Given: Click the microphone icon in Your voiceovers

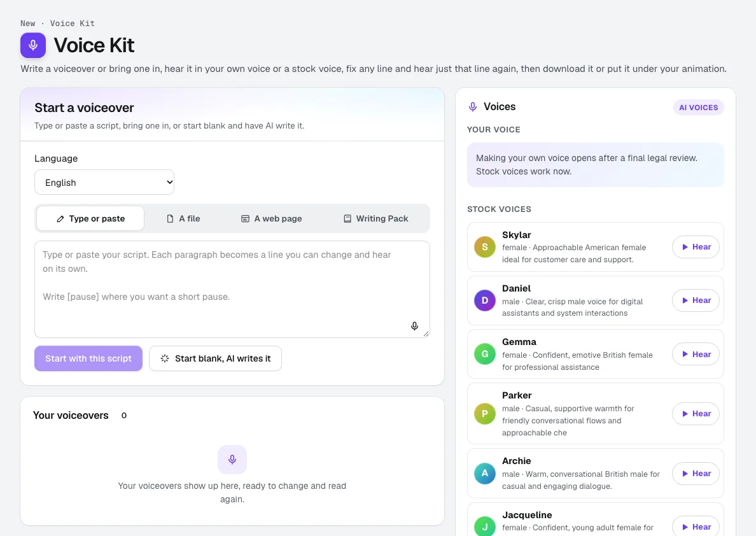Looking at the screenshot, I should point(232,459).
